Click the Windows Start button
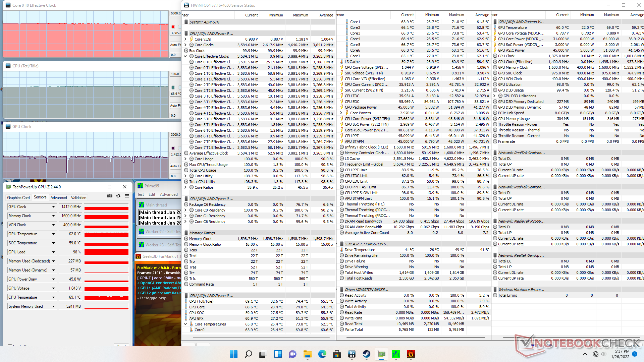The width and height of the screenshot is (644, 362). (234, 354)
